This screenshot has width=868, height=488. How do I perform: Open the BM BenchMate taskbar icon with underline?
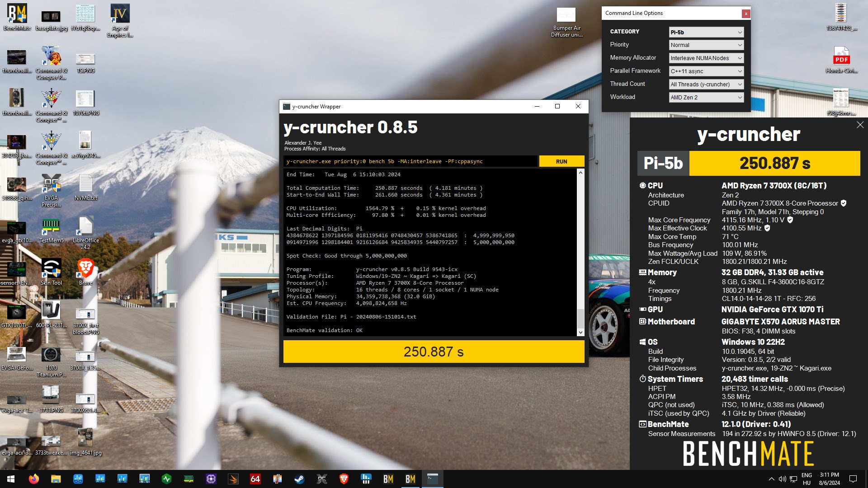click(x=410, y=479)
